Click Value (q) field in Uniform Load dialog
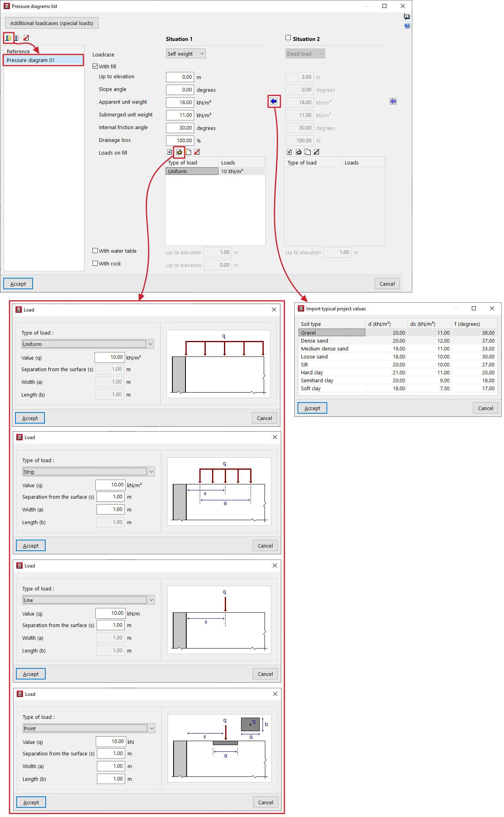 tap(110, 357)
